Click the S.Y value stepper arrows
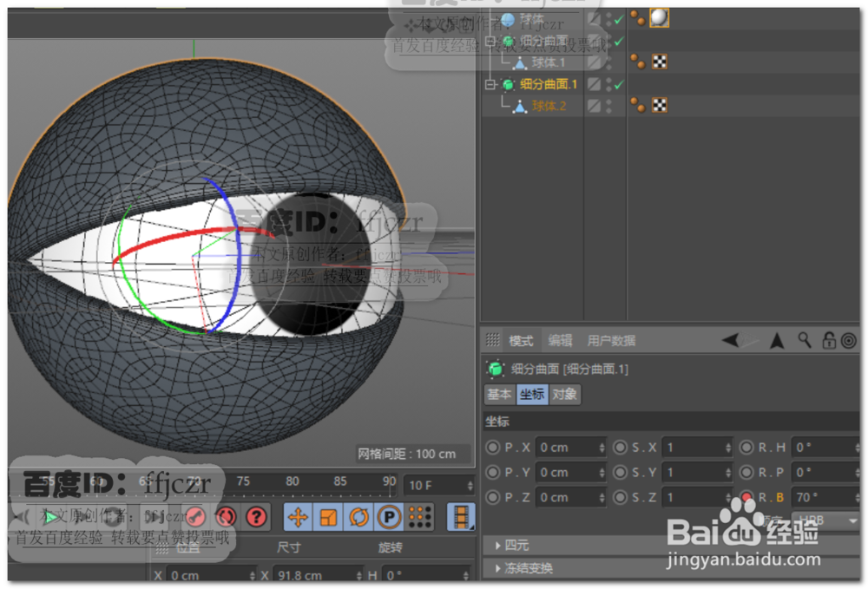The image size is (868, 589). [x=728, y=472]
